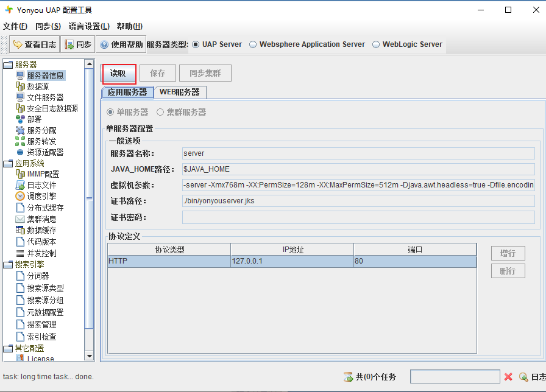Select the 分布式缓存 page icon

20,208
